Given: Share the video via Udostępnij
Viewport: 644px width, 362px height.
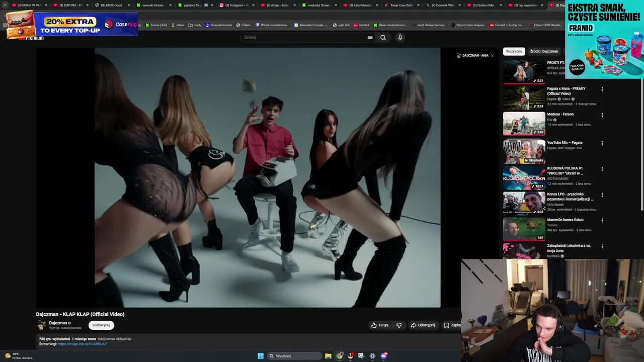Looking at the screenshot, I should pyautogui.click(x=423, y=325).
